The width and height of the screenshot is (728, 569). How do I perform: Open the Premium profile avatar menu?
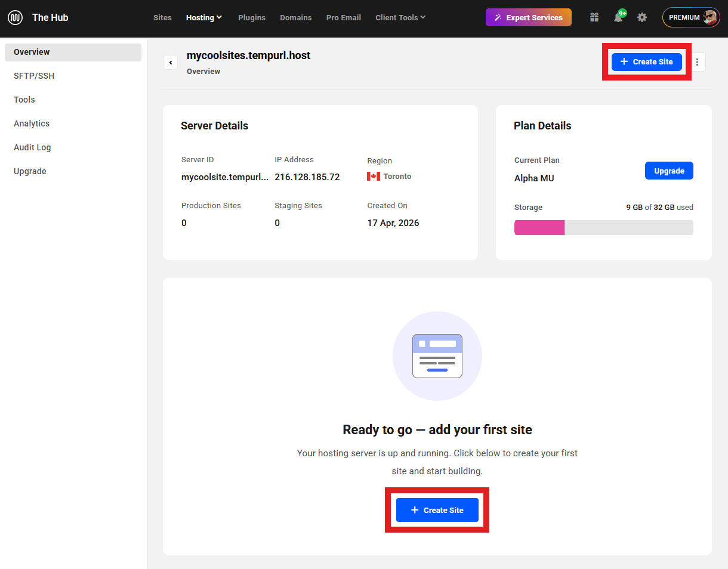pos(691,17)
